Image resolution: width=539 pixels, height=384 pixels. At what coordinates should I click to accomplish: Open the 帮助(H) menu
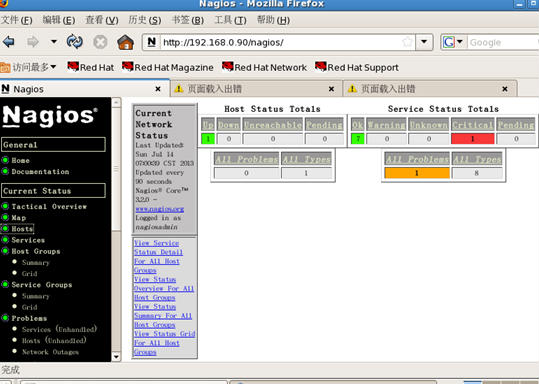coord(273,20)
